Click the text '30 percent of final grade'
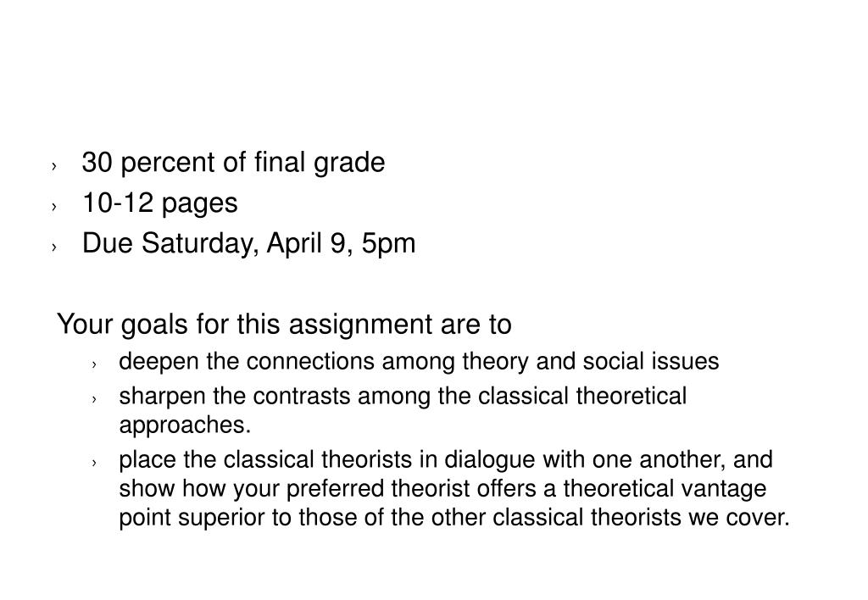 click(233, 163)
